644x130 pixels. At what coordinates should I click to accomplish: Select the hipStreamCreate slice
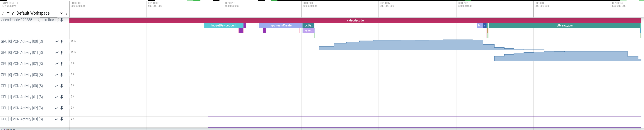tap(280, 25)
